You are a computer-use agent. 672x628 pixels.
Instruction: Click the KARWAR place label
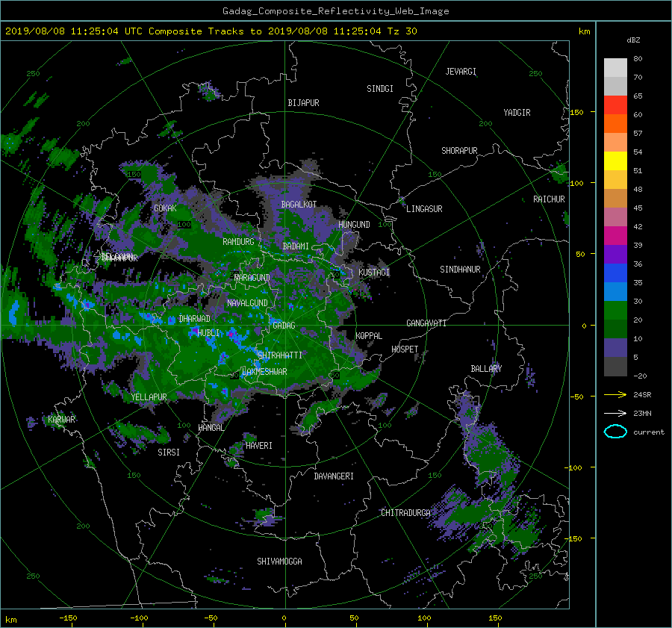[x=61, y=419]
